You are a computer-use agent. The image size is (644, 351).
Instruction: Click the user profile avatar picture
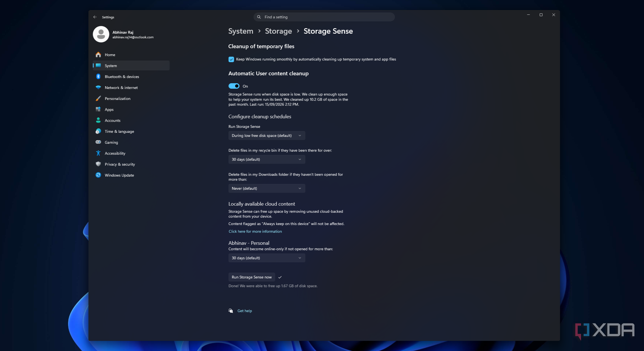(101, 34)
